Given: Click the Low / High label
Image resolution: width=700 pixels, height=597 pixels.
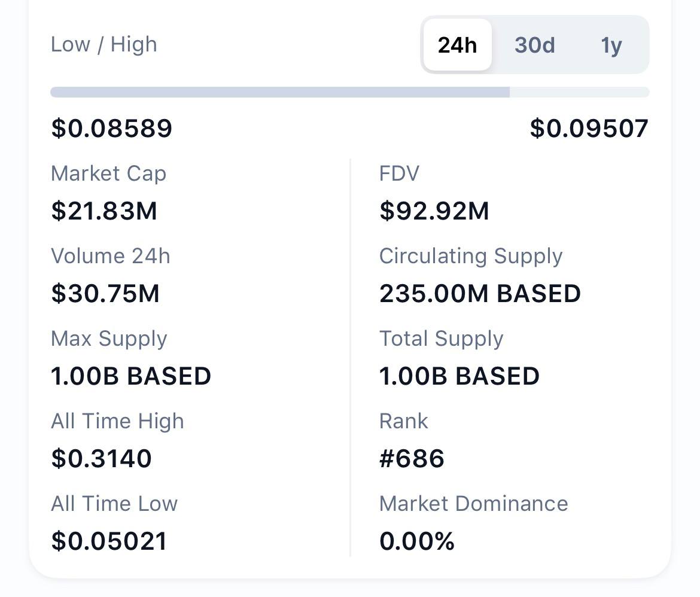Looking at the screenshot, I should tap(104, 44).
